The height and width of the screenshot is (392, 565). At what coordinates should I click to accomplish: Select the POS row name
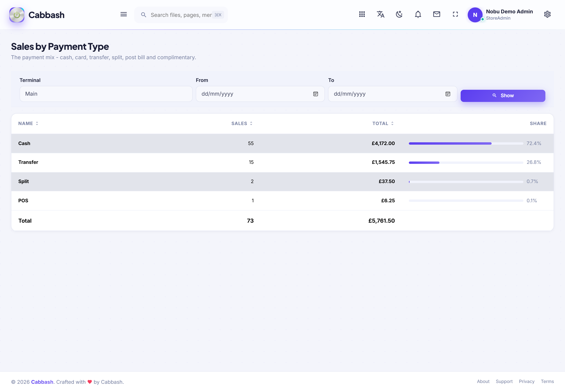[23, 201]
